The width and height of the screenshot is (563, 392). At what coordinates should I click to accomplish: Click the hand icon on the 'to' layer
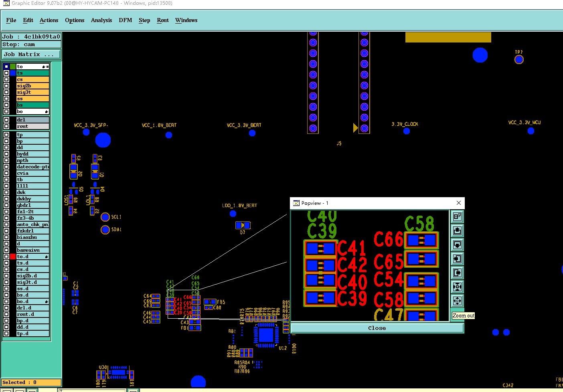tap(44, 67)
